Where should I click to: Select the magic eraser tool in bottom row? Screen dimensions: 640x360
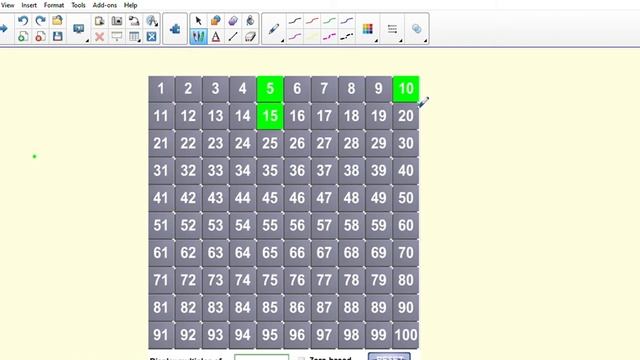250,37
